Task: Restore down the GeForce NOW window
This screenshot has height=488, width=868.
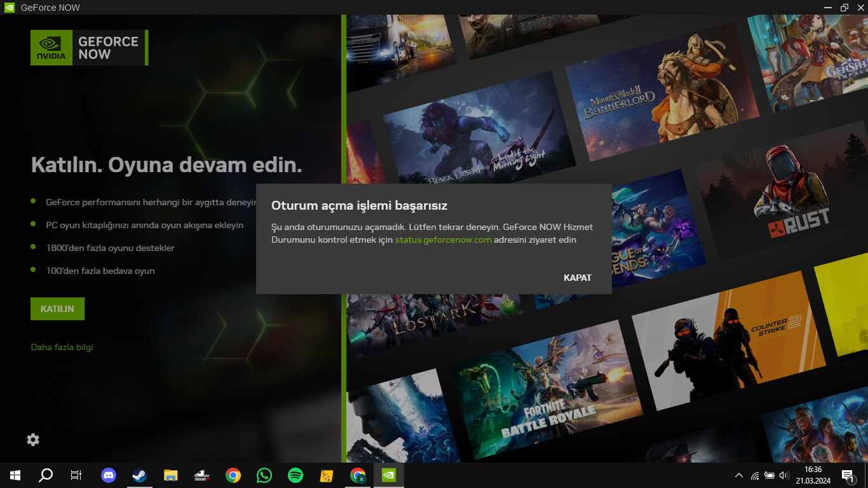Action: (844, 8)
